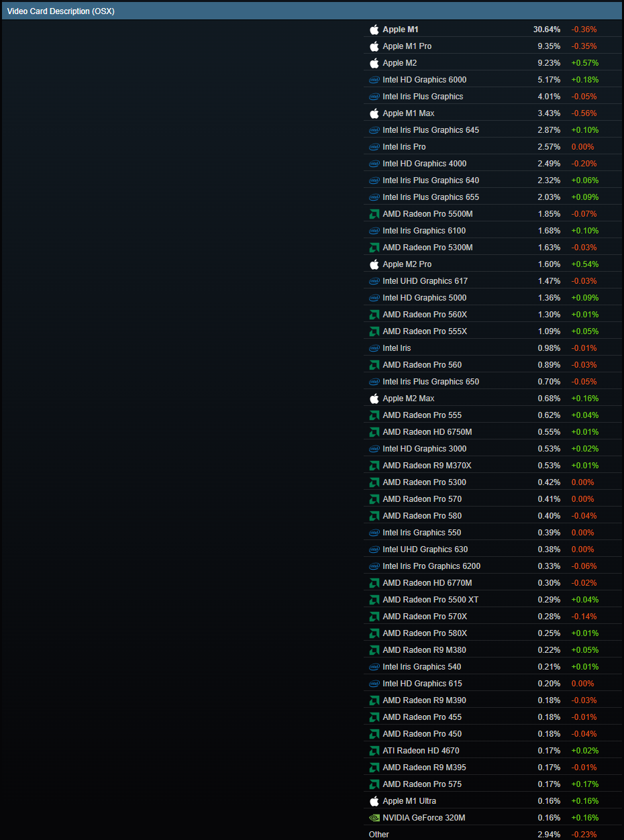
Task: Click the AMD icon next to AMD Radeon R9 M370X
Action: point(374,466)
